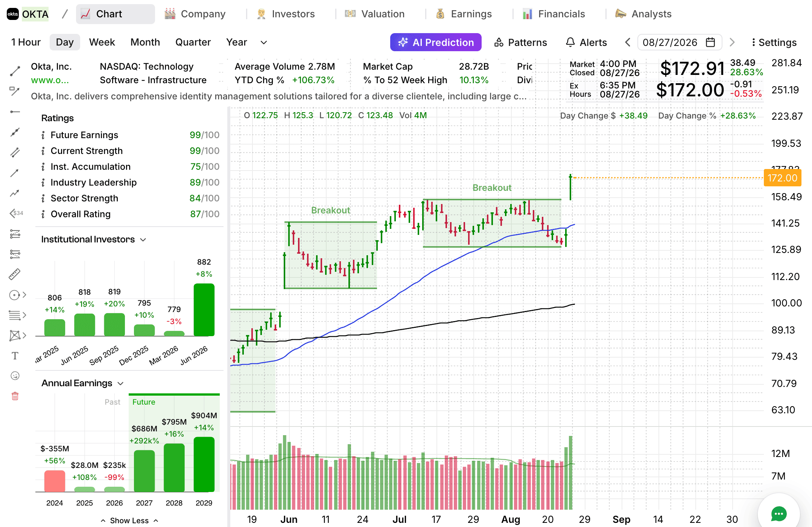The width and height of the screenshot is (812, 527).
Task: Open the Earnings tab
Action: pos(464,14)
